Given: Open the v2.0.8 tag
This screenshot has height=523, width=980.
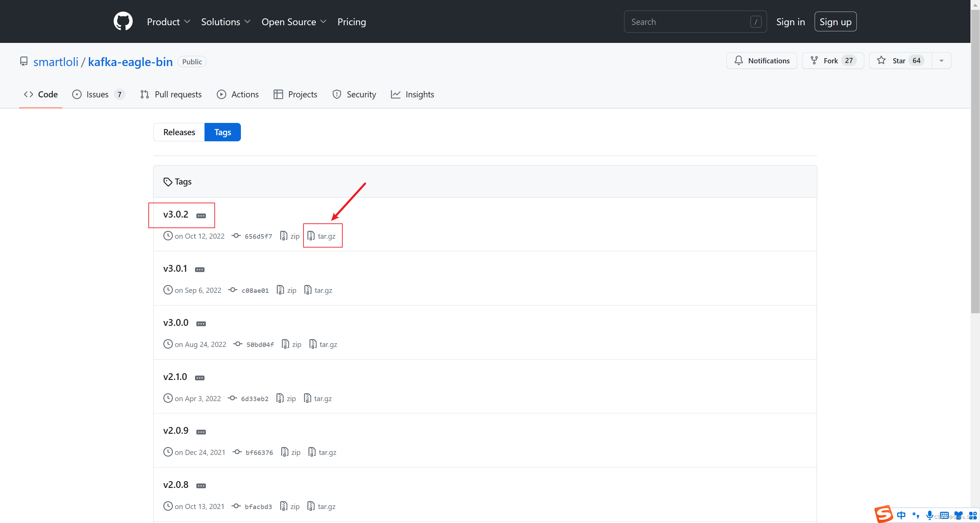Looking at the screenshot, I should (x=175, y=484).
